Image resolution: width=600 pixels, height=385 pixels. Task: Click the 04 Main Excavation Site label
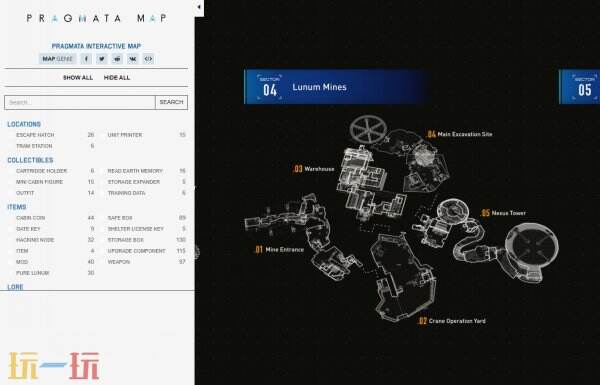click(460, 134)
